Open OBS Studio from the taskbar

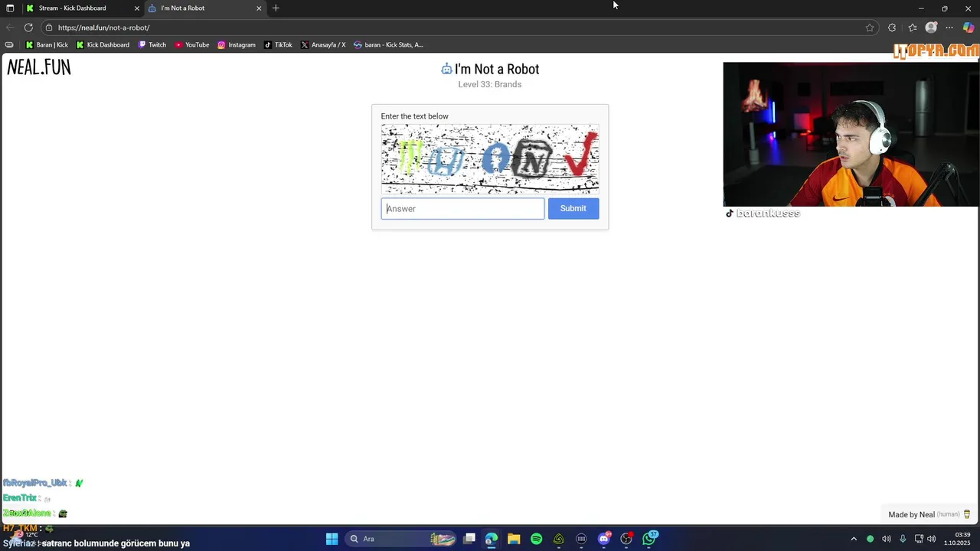tap(626, 539)
